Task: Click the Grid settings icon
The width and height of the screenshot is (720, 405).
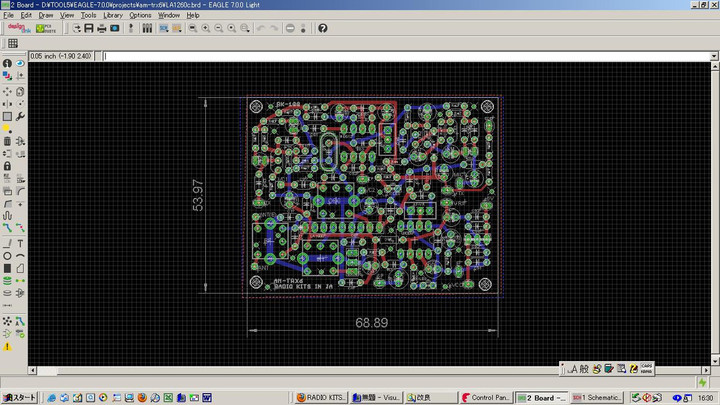Action: [13, 43]
